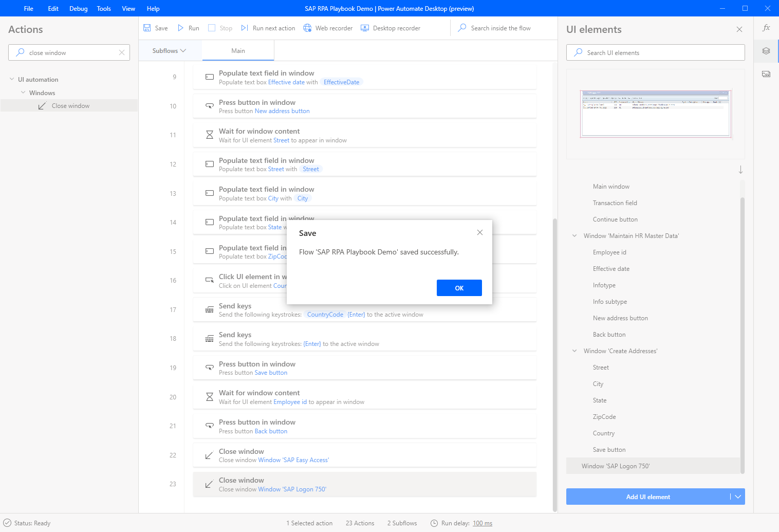Collapse Window 'Maintain HR Master Data' node
Viewport: 779px width, 532px height.
tap(574, 236)
